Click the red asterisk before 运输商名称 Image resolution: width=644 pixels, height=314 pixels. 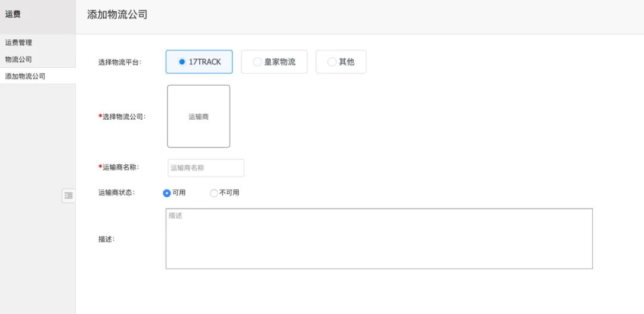coord(100,167)
